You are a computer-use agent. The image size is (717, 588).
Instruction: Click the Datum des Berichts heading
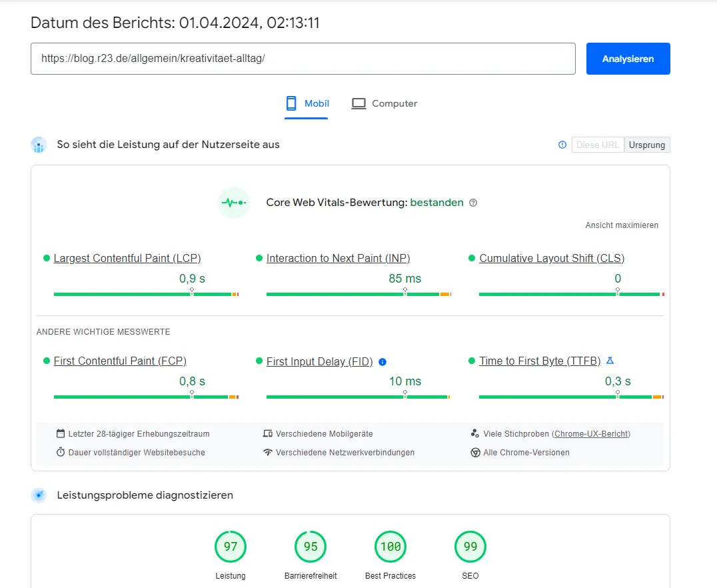(175, 23)
